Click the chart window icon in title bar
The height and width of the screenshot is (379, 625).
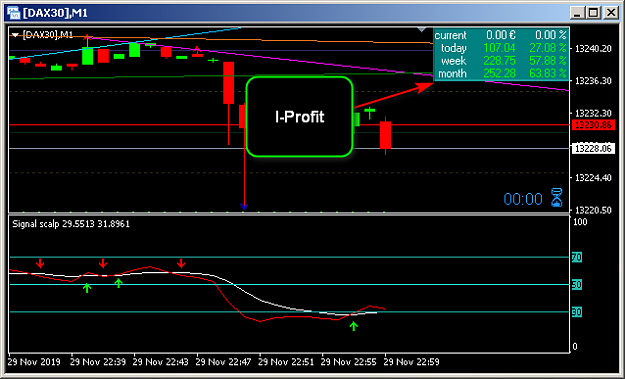coord(13,13)
